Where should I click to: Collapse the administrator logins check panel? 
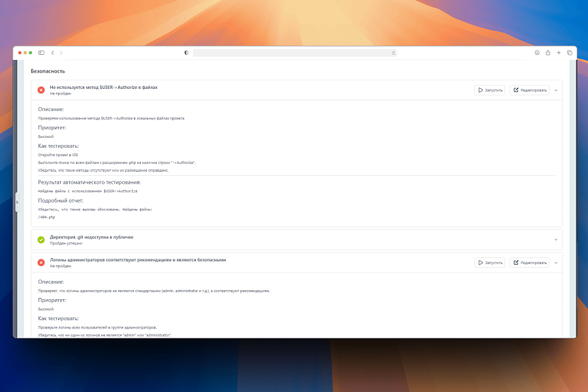[x=556, y=263]
